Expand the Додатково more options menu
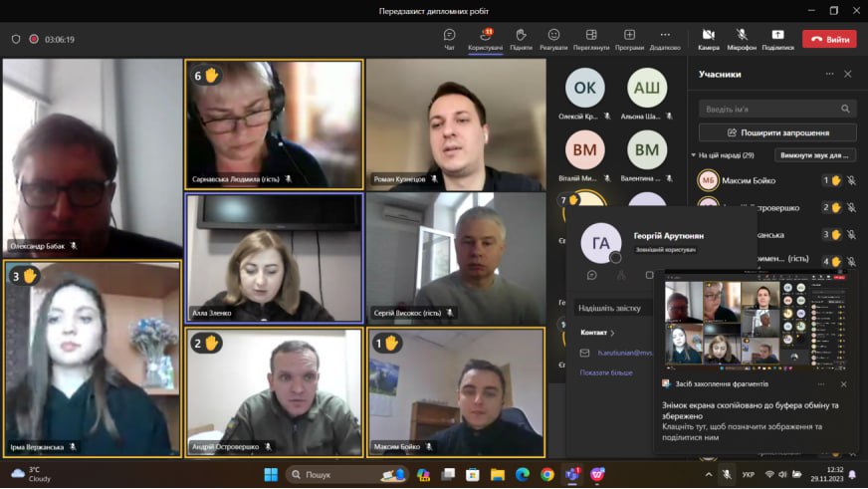This screenshot has height=489, width=868. coord(665,35)
